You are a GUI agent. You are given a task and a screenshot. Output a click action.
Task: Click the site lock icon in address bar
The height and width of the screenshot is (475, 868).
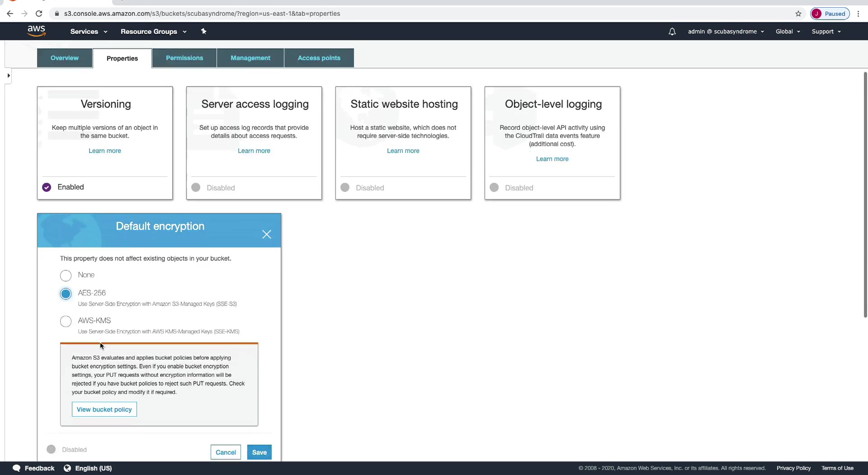pos(57,14)
